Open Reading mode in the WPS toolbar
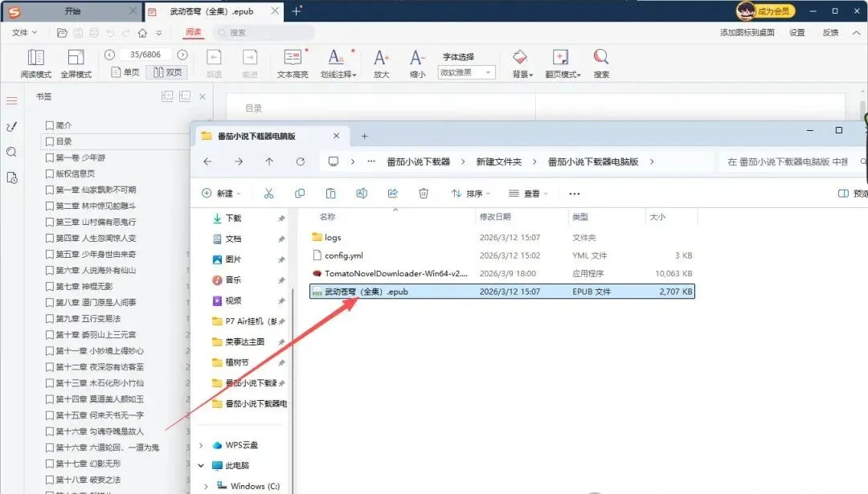868x494 pixels. [x=36, y=63]
